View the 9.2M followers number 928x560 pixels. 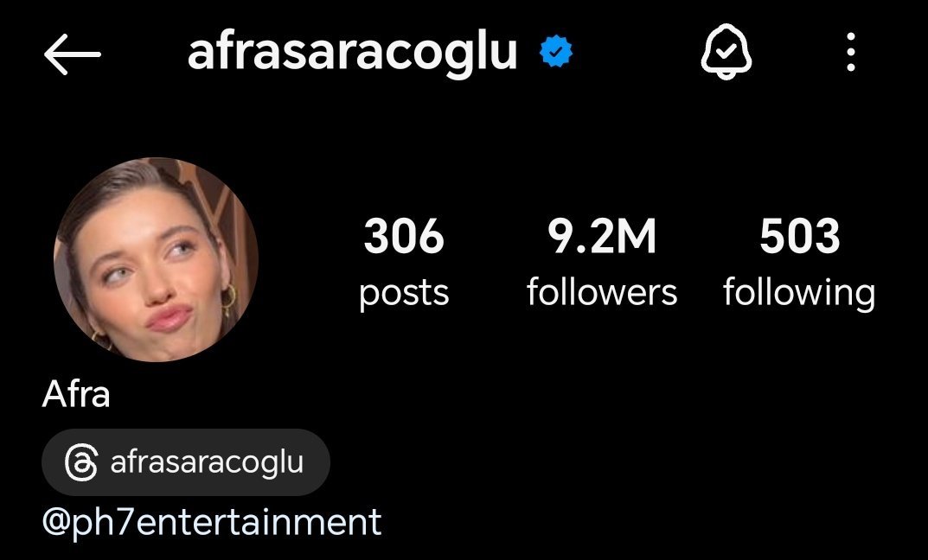click(602, 236)
